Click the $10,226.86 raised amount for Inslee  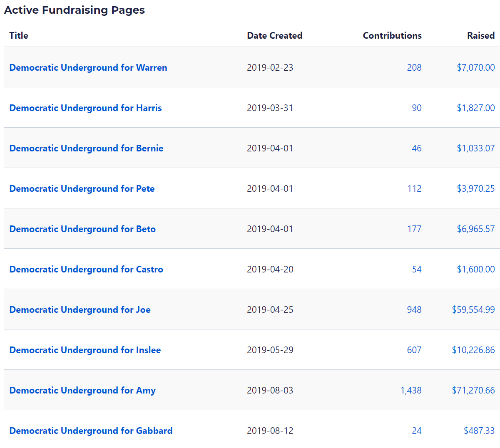473,350
